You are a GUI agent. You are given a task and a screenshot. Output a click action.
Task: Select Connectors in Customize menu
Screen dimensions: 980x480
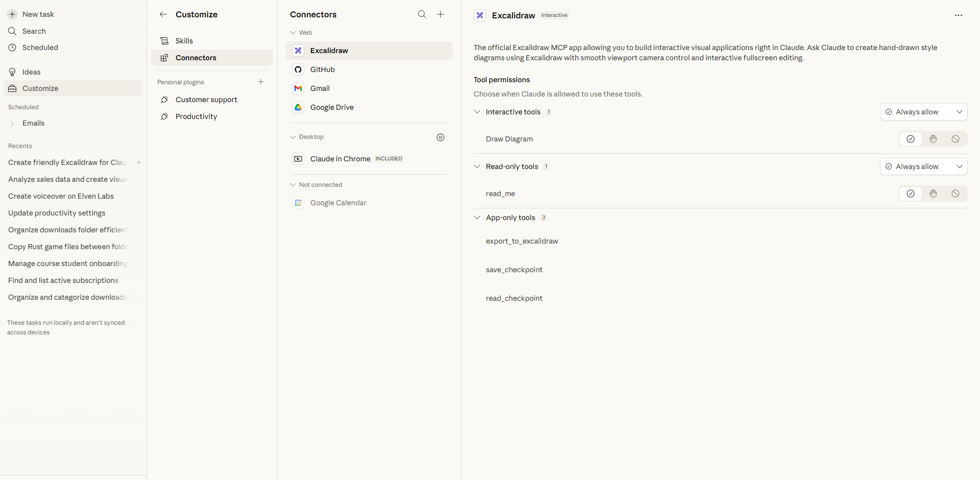click(x=212, y=58)
